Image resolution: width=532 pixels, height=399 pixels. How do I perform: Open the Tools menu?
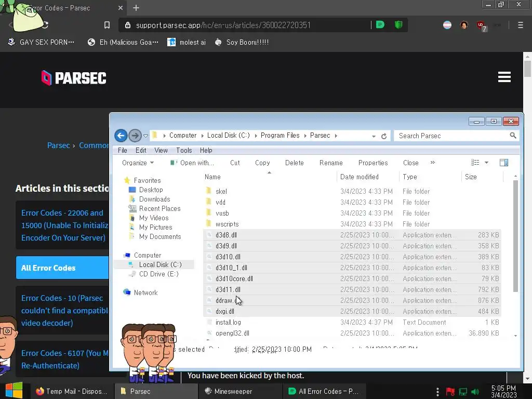point(184,150)
